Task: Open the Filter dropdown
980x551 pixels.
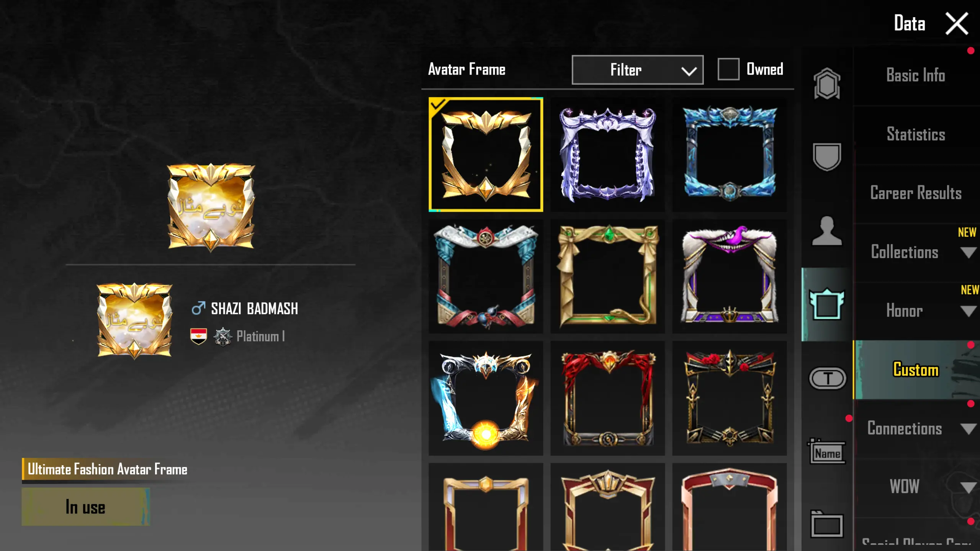Action: 637,70
